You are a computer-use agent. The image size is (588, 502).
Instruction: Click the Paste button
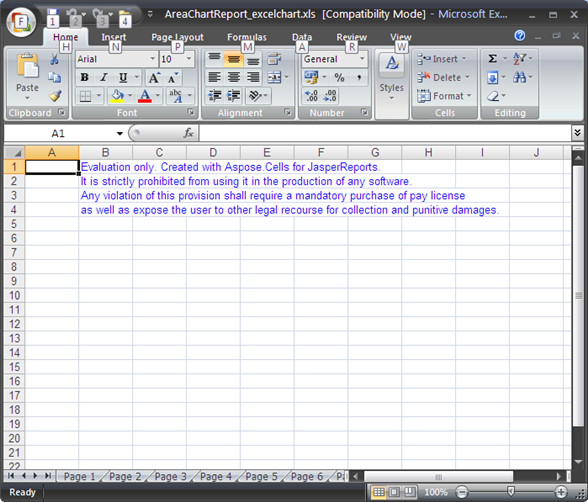27,76
